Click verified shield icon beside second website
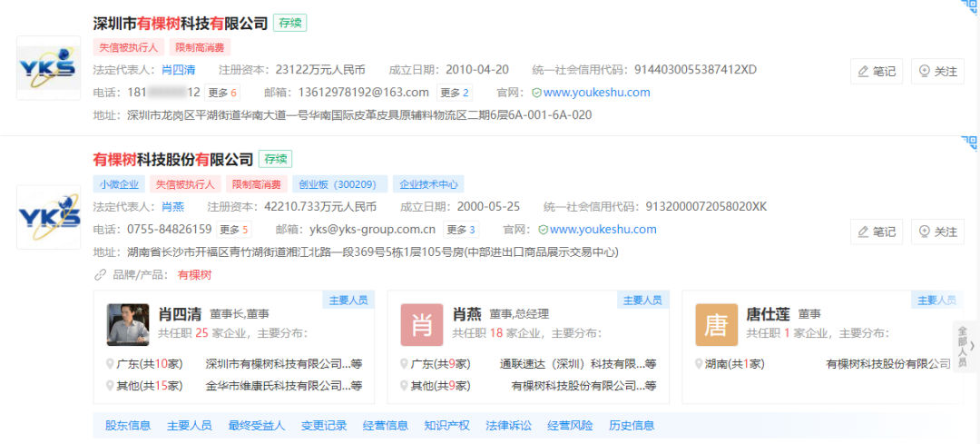The image size is (980, 444). (544, 230)
